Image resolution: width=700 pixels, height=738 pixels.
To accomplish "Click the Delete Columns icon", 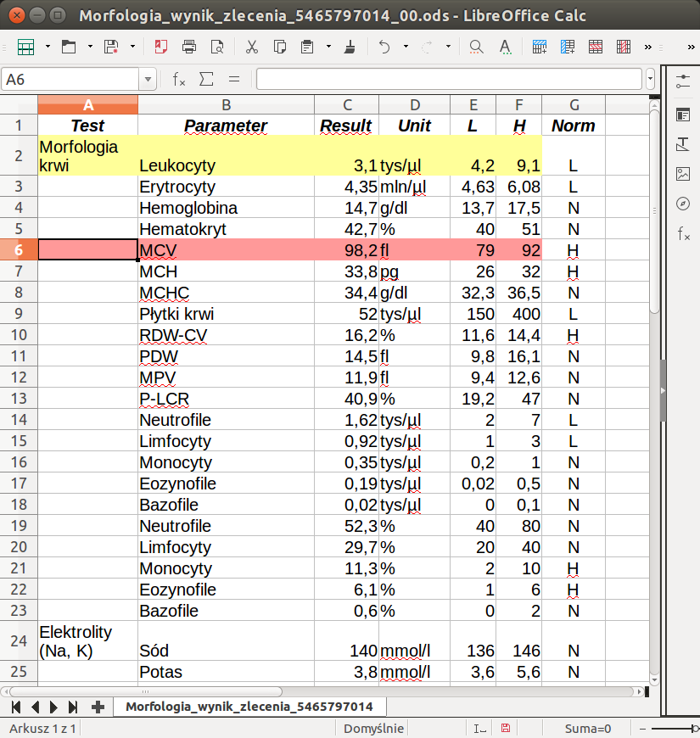I will pos(624,47).
